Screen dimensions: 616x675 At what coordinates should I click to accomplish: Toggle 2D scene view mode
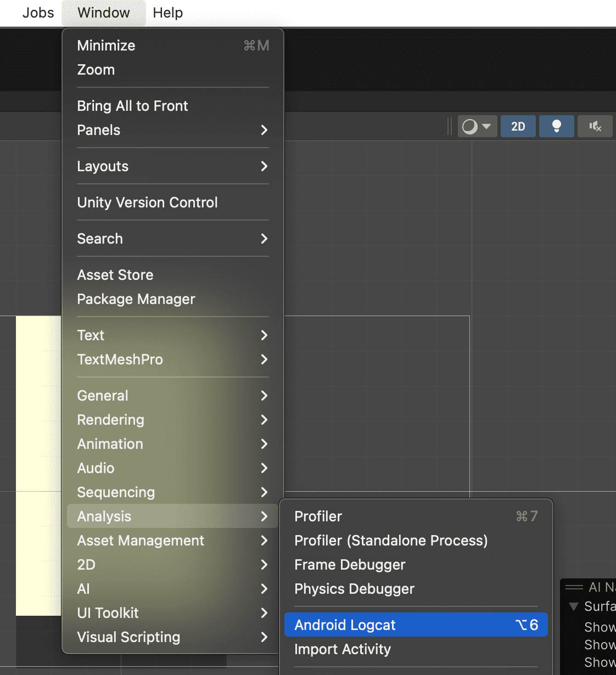(x=518, y=126)
